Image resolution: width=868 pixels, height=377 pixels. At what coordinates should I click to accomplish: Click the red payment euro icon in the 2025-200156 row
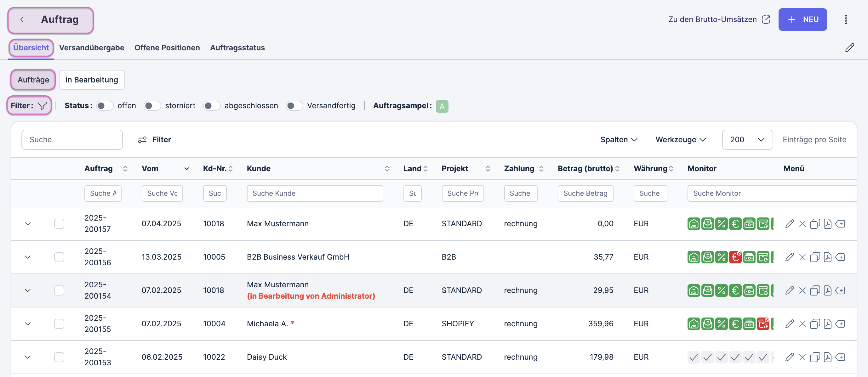click(x=735, y=257)
